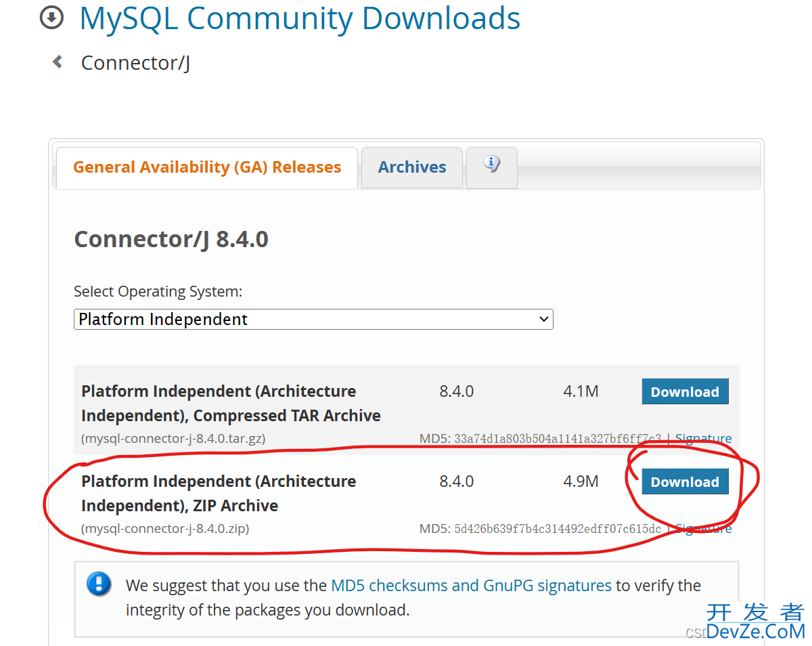Click filename (mysql-connector-j-8.4.0.tar.gz)

tap(173, 438)
